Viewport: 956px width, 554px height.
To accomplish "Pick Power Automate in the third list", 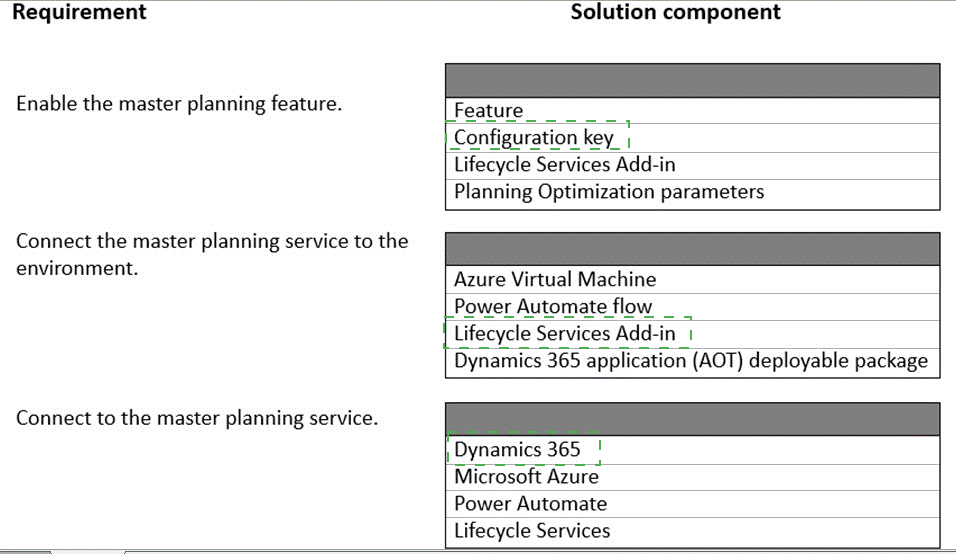I will coord(530,504).
